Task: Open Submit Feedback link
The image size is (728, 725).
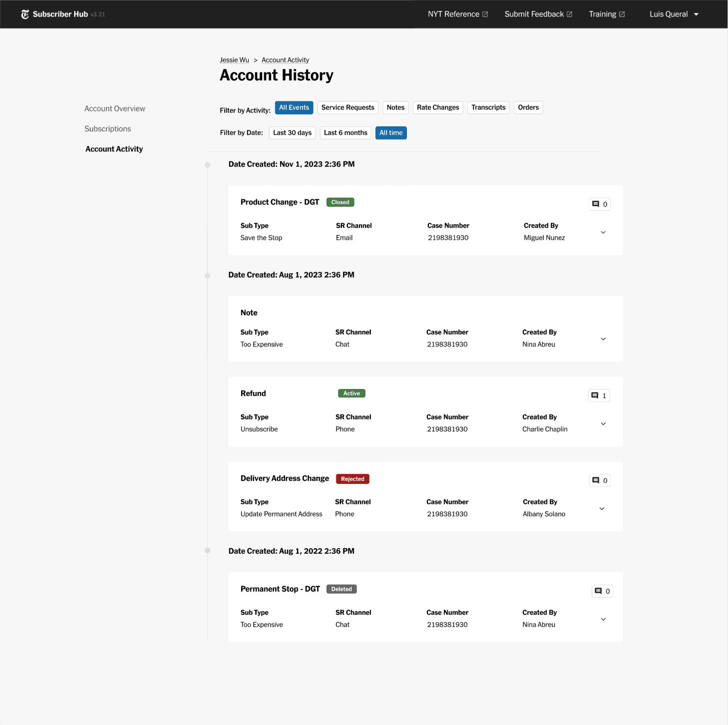Action: (538, 14)
